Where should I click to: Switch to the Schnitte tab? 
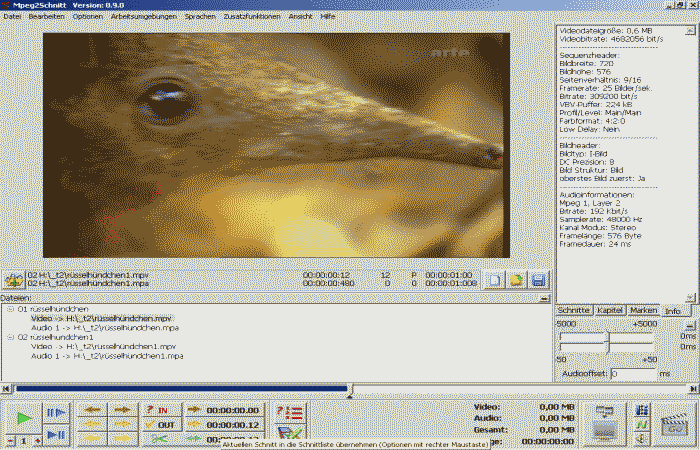pyautogui.click(x=574, y=310)
